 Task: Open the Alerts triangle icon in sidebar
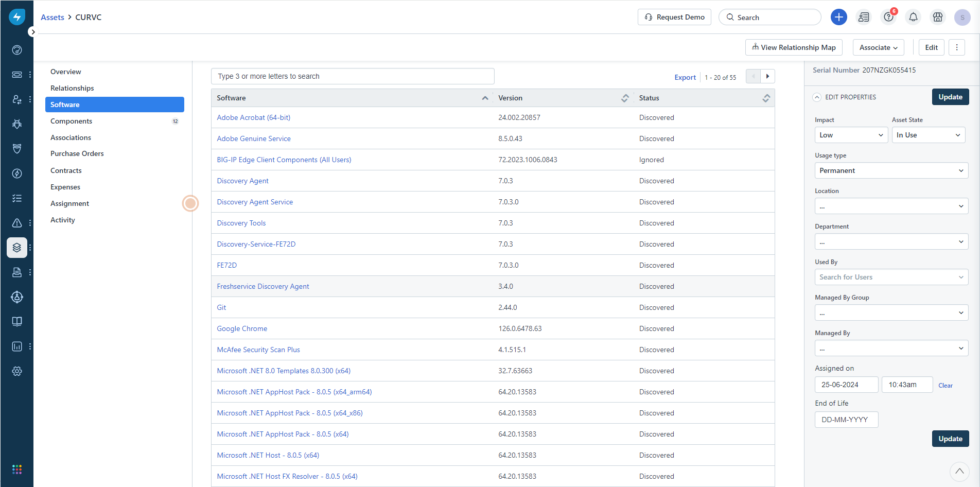(17, 223)
